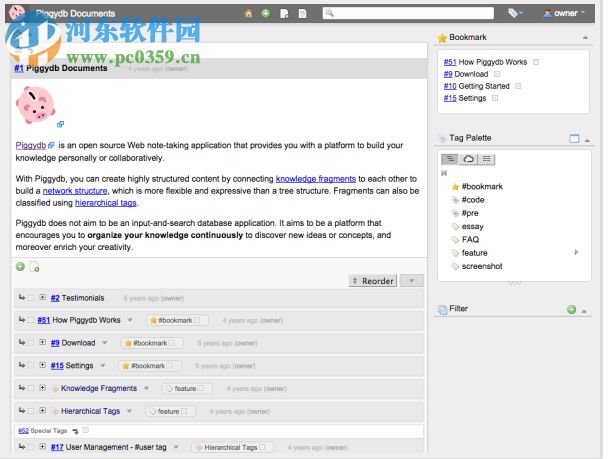Click #bookmark tag on Download row
This screenshot has width=611, height=459.
[x=150, y=343]
